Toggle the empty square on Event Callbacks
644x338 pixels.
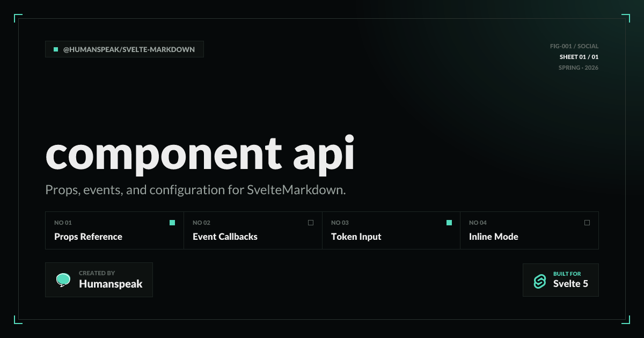pos(311,223)
